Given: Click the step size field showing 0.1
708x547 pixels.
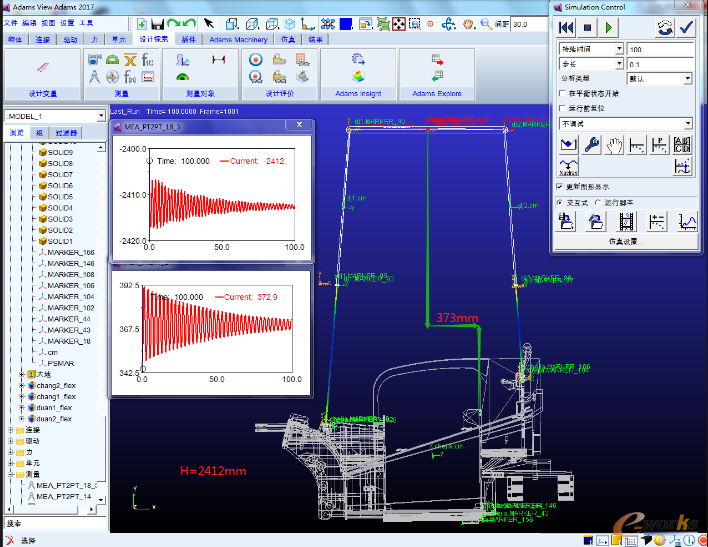Looking at the screenshot, I should point(660,64).
